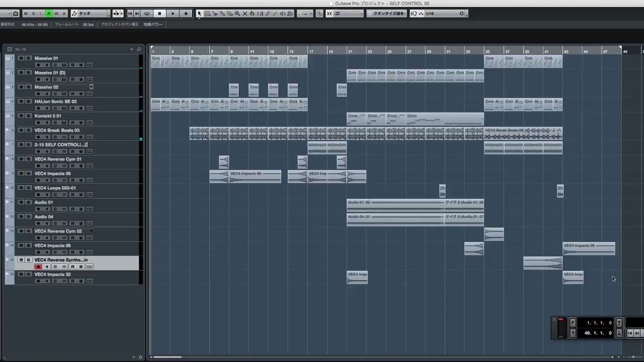Mute the Massive 02 track
The height and width of the screenshot is (362, 644).
21,87
